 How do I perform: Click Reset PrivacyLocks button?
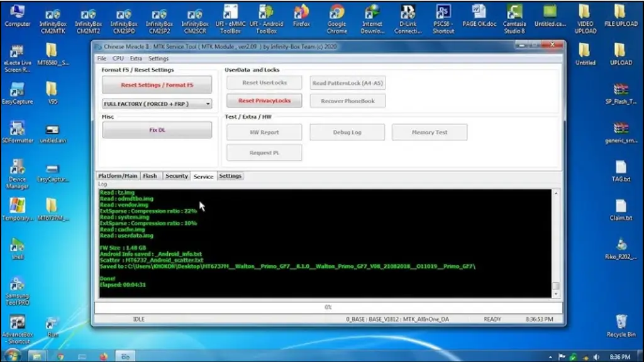[264, 101]
